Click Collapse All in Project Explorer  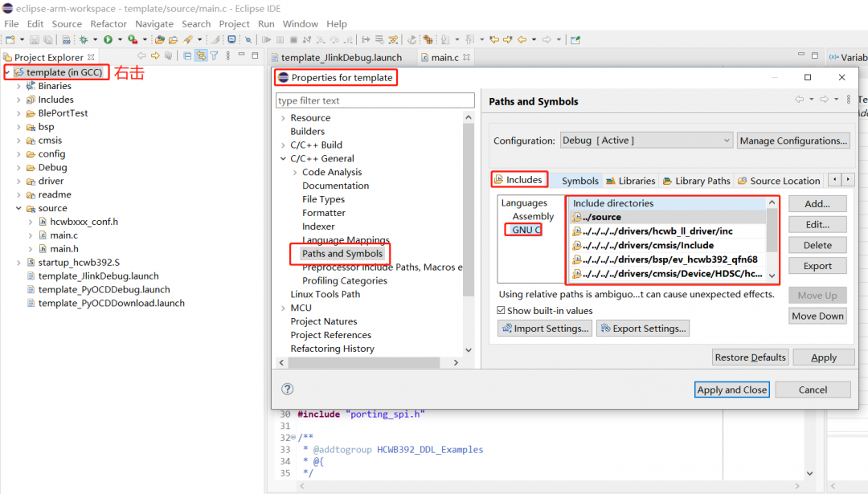(187, 56)
